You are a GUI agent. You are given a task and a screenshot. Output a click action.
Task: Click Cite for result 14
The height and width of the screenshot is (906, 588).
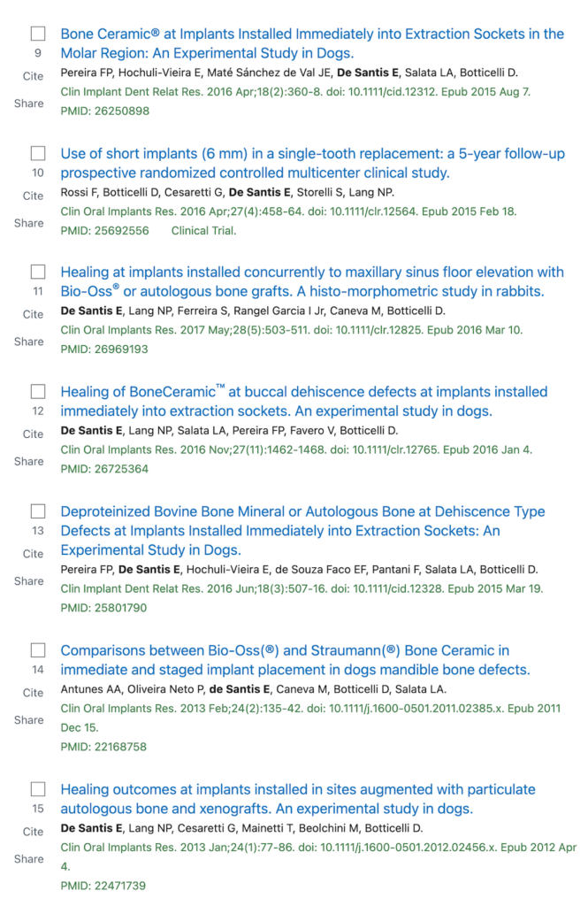[x=33, y=692]
